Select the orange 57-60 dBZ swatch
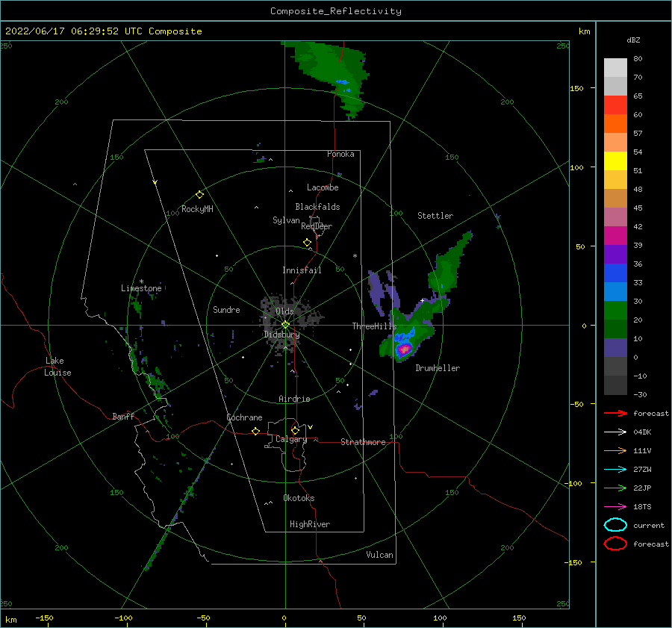This screenshot has height=628, width=672. tap(615, 123)
